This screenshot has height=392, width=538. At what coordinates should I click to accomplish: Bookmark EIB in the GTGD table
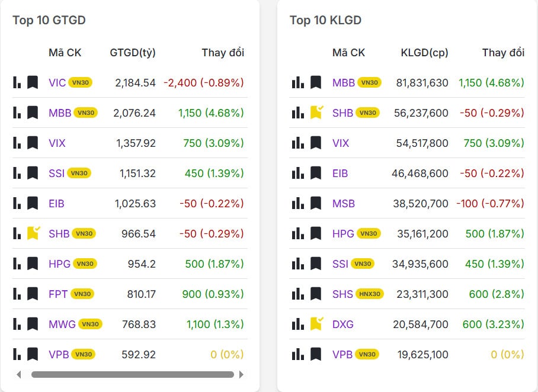pyautogui.click(x=33, y=203)
